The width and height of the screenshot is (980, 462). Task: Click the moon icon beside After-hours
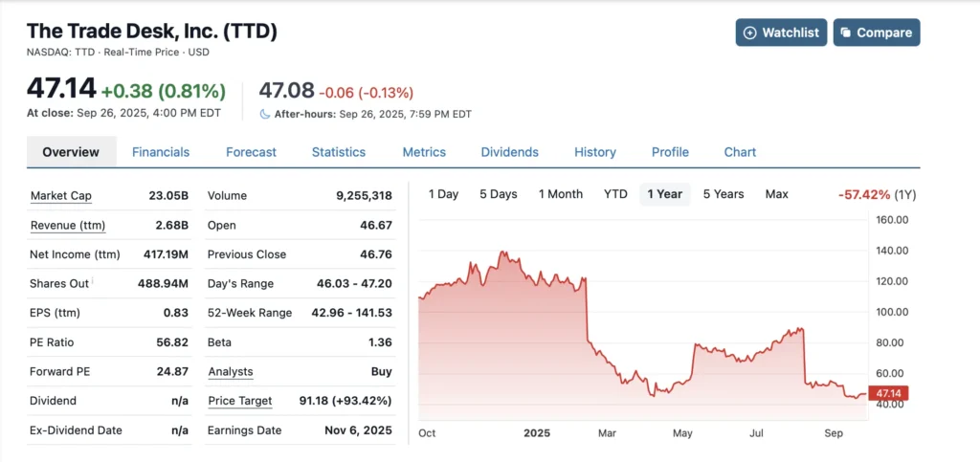265,114
